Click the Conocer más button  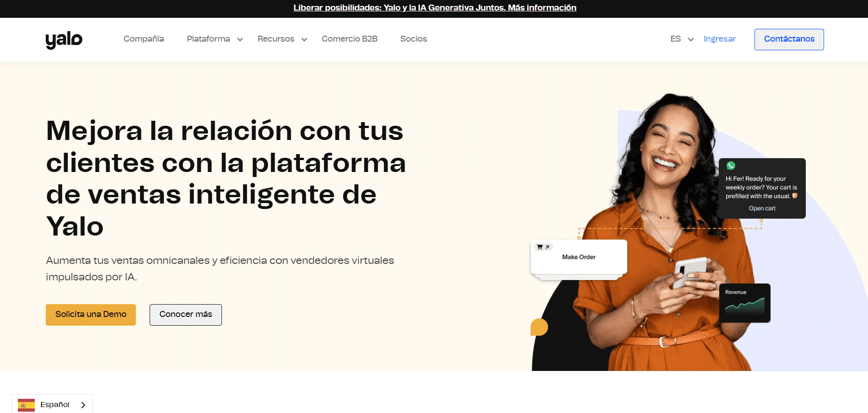(185, 315)
